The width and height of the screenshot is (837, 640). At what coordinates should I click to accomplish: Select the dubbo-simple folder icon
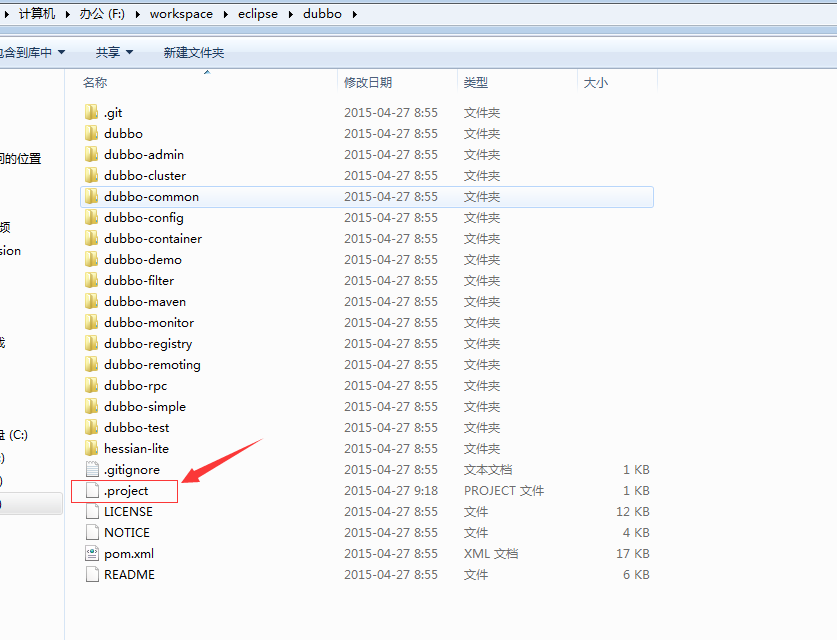point(91,406)
